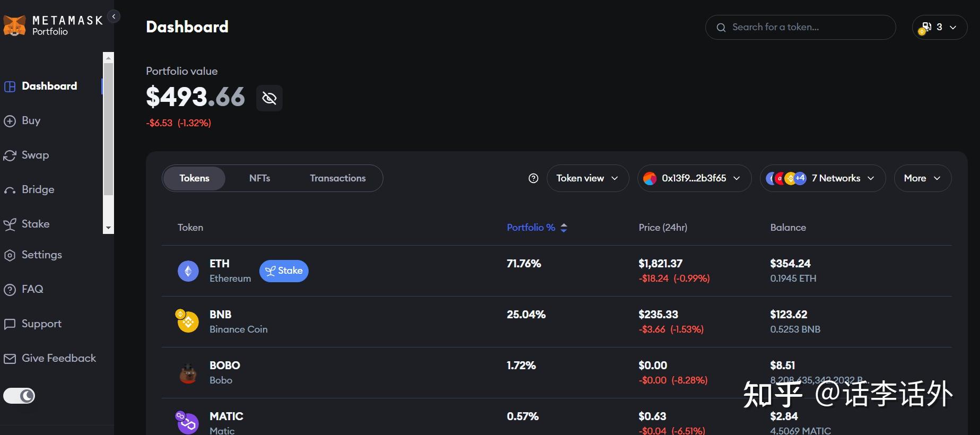Switch to the Transactions tab
Image resolution: width=980 pixels, height=435 pixels.
338,178
